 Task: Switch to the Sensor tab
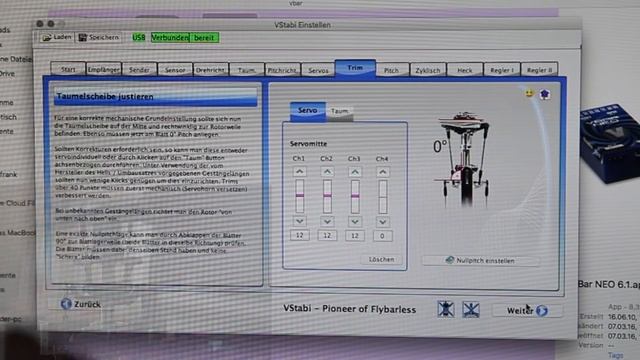click(x=175, y=70)
